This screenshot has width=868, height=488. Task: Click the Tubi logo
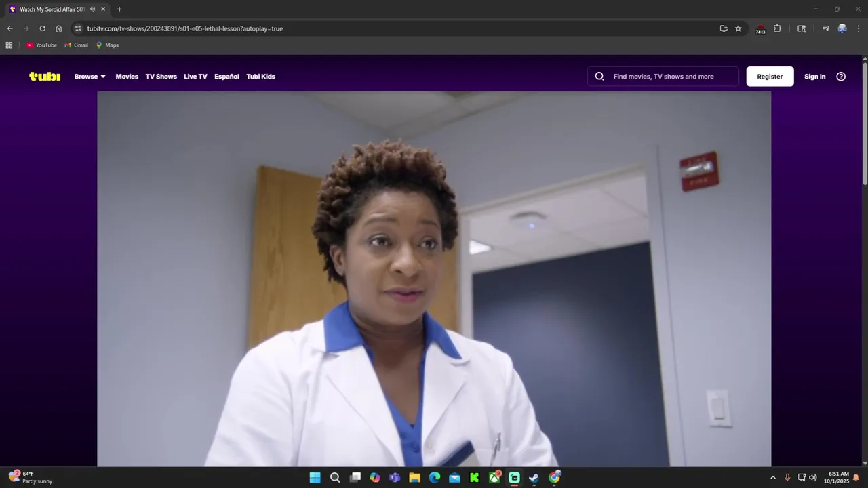click(x=45, y=77)
